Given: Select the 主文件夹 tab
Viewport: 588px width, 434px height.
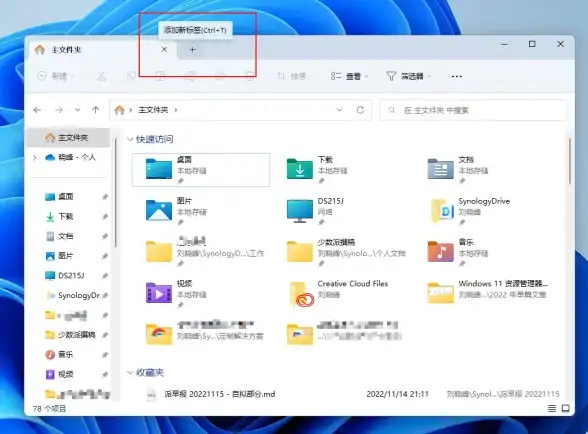Looking at the screenshot, I should click(101, 50).
